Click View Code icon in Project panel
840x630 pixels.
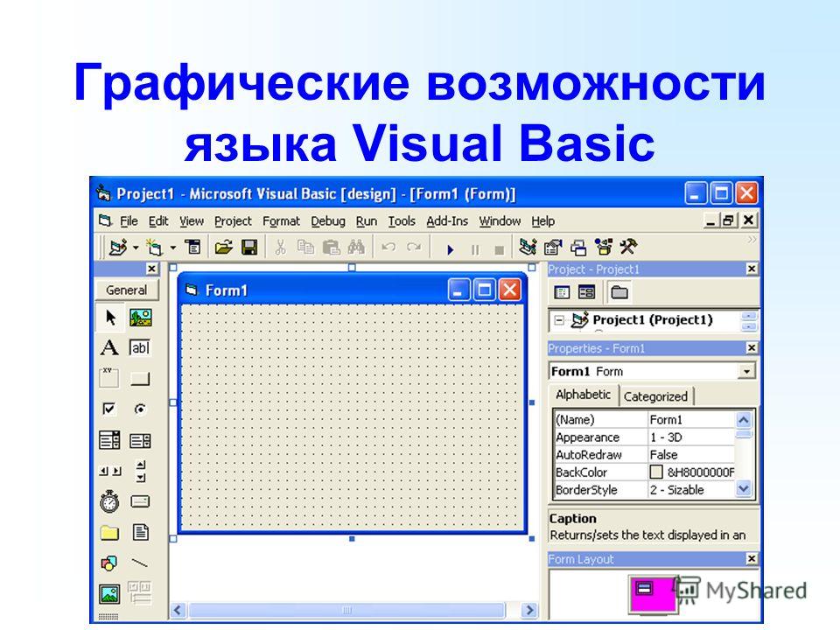[562, 292]
